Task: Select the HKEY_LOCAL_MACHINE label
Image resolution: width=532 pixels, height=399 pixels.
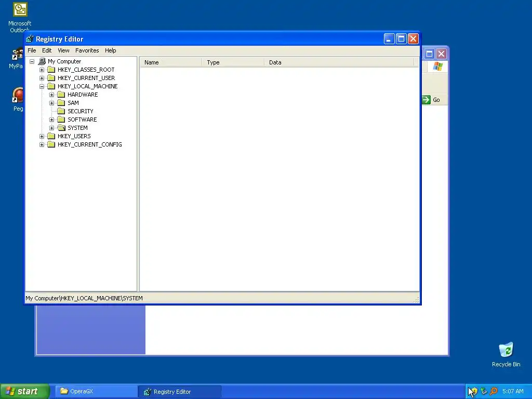Action: pos(87,86)
